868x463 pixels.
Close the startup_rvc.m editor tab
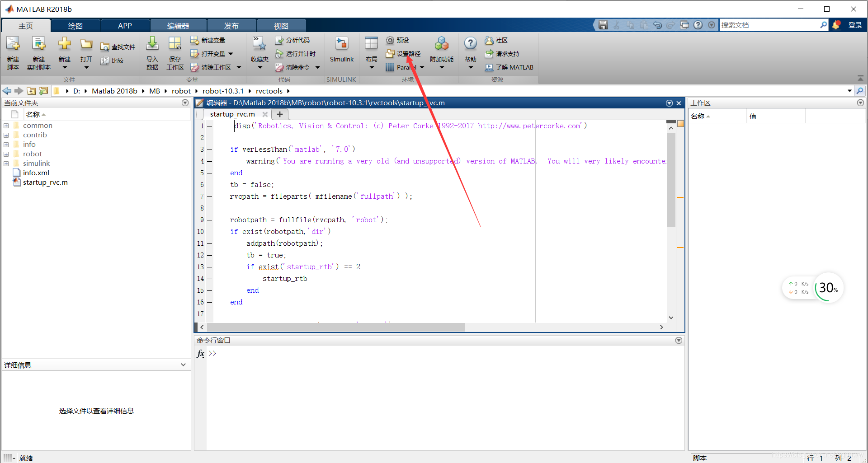click(x=265, y=114)
